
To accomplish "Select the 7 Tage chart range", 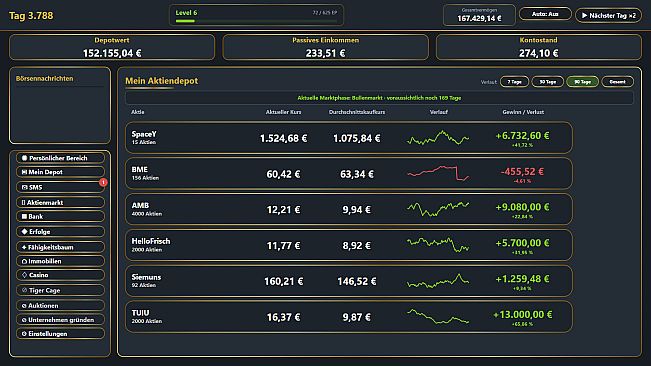I will tap(514, 82).
